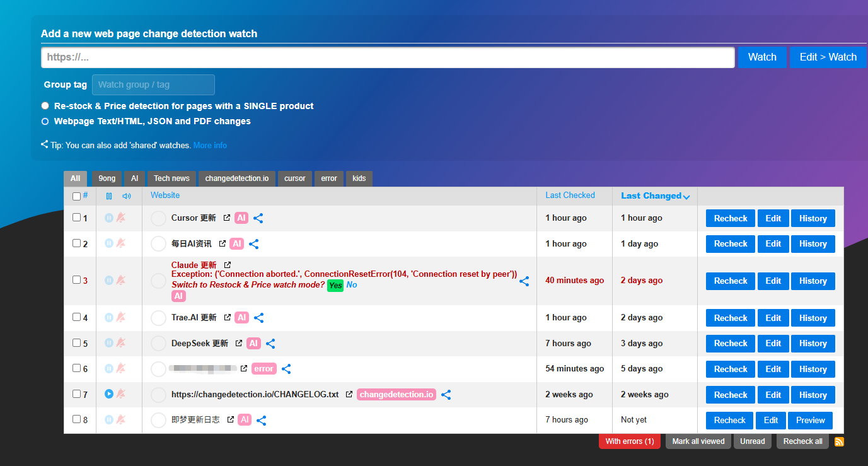The width and height of the screenshot is (868, 466).
Task: Open the Watch group / tag field
Action: (153, 84)
